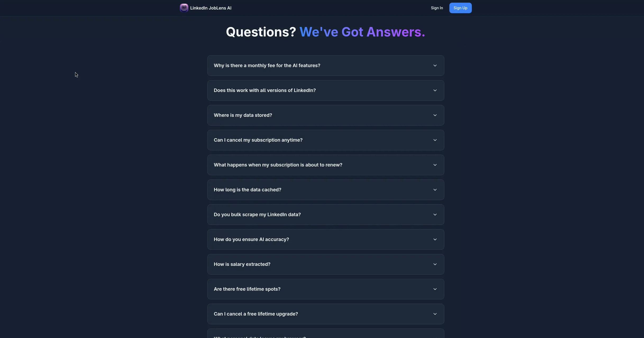Click the chevron for the AI accuracy question
Image resolution: width=644 pixels, height=338 pixels.
435,239
